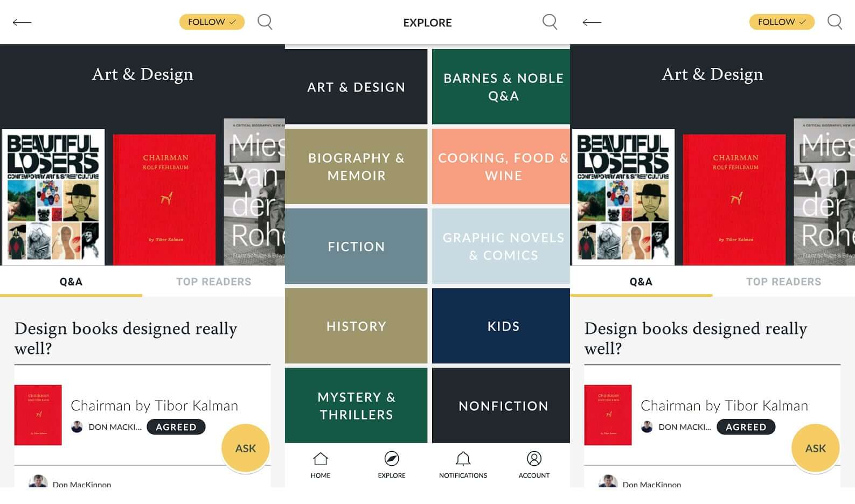Image resolution: width=855 pixels, height=504 pixels.
Task: Toggle the FOLLOW button in the right Art & Design screen
Action: (782, 22)
